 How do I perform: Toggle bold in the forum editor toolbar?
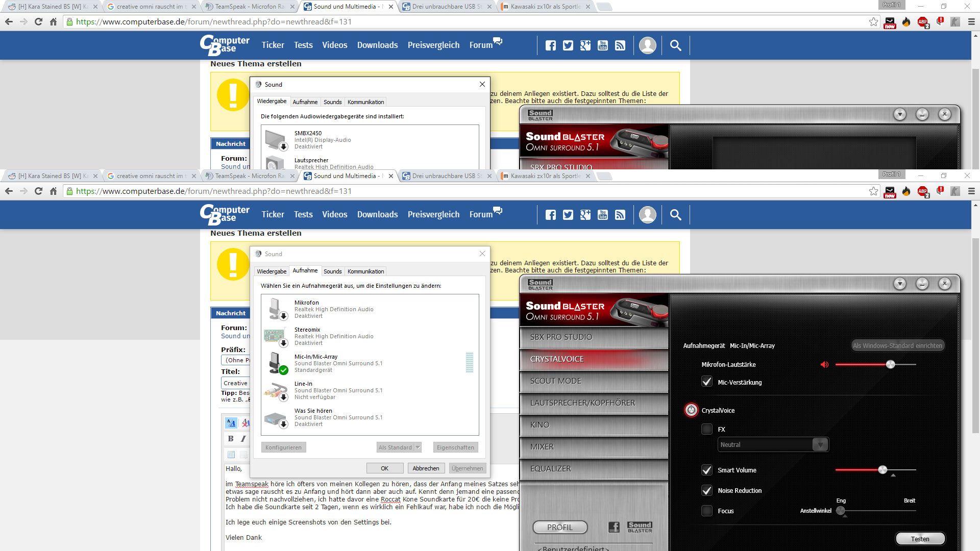point(231,439)
